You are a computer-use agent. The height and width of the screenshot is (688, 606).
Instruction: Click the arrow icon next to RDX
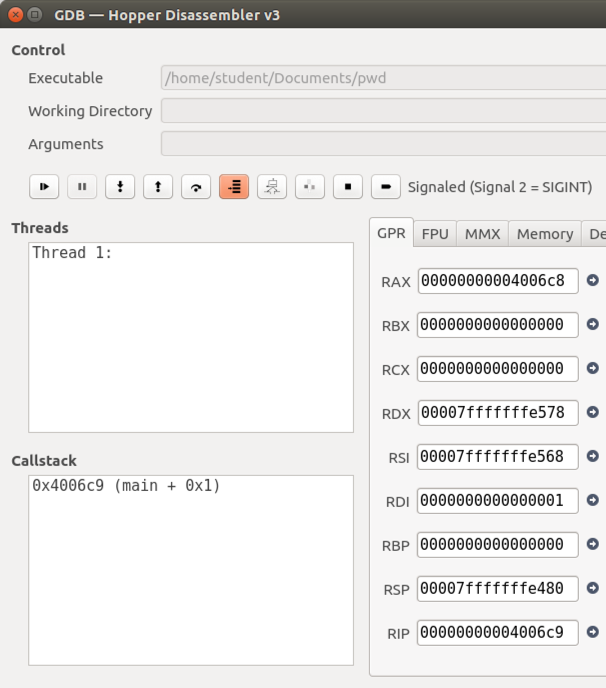pos(592,412)
